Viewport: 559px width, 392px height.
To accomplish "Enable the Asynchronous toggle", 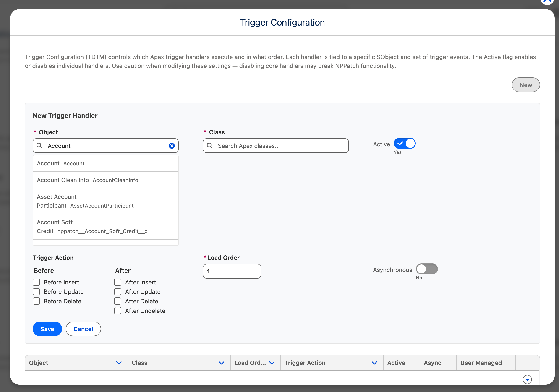I will [x=427, y=269].
